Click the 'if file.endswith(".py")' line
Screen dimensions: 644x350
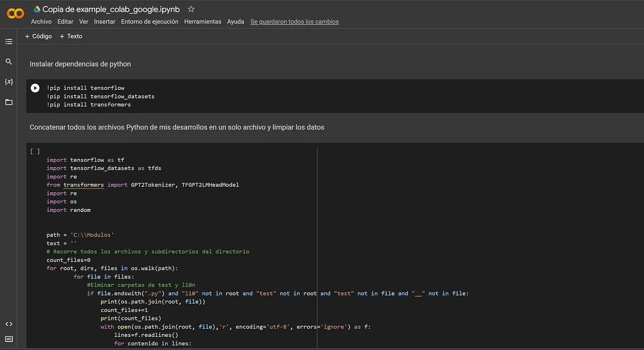[278, 294]
